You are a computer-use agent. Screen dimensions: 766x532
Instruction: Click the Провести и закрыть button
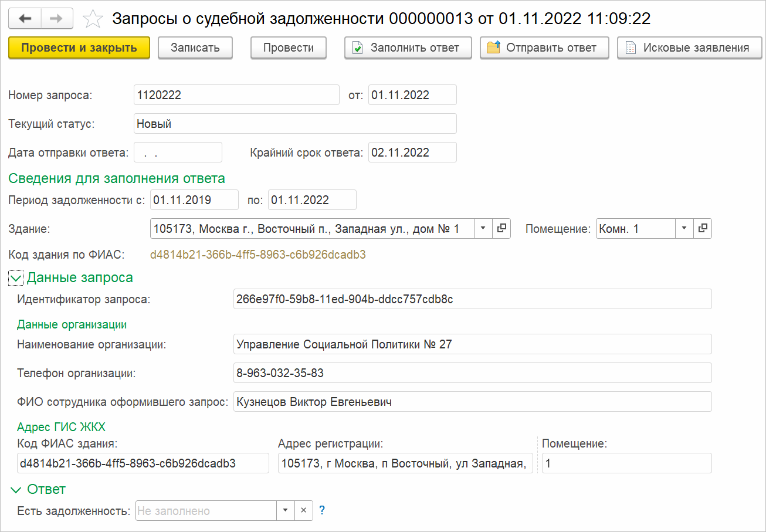[x=79, y=48]
